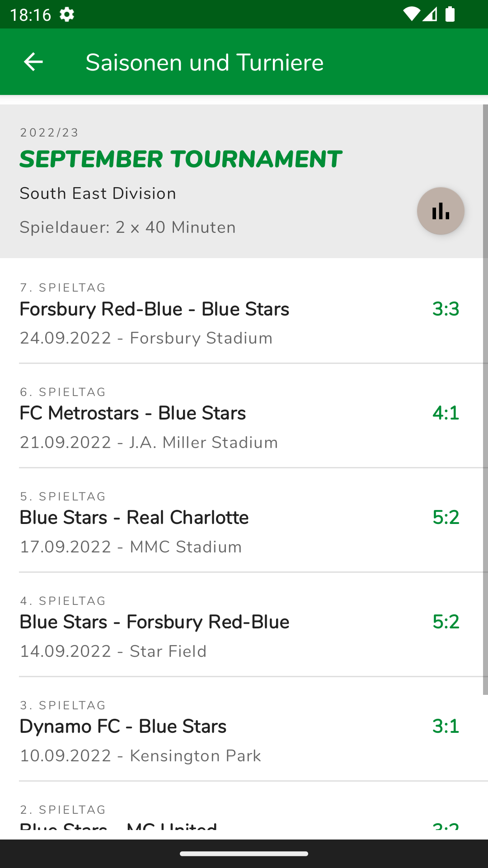Tap the cellular signal icon
Image resolution: width=488 pixels, height=868 pixels.
point(430,14)
